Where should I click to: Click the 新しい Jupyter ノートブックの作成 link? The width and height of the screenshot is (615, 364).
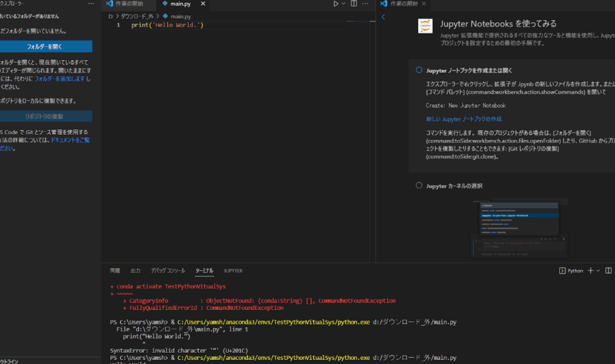[464, 119]
